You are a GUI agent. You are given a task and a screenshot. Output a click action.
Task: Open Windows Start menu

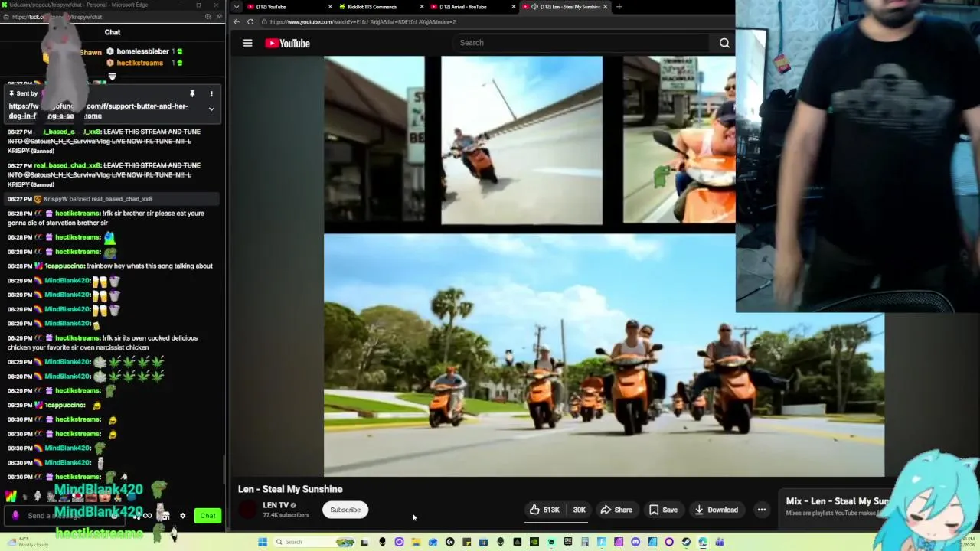pyautogui.click(x=263, y=542)
